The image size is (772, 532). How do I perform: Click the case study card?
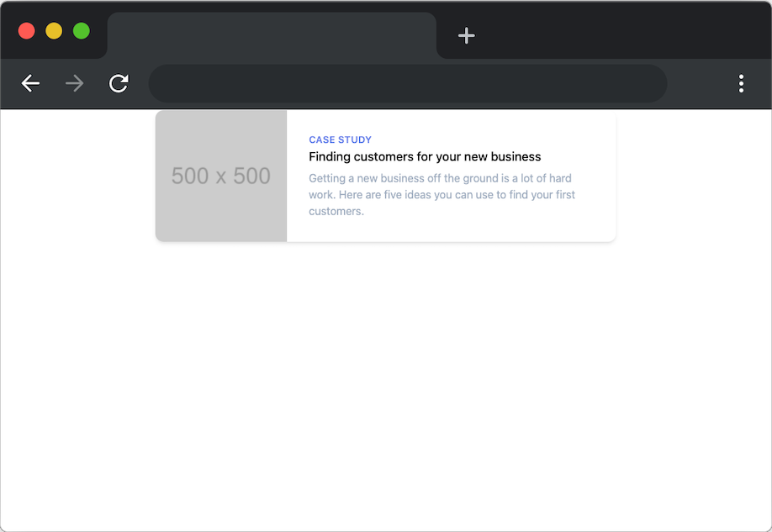384,176
